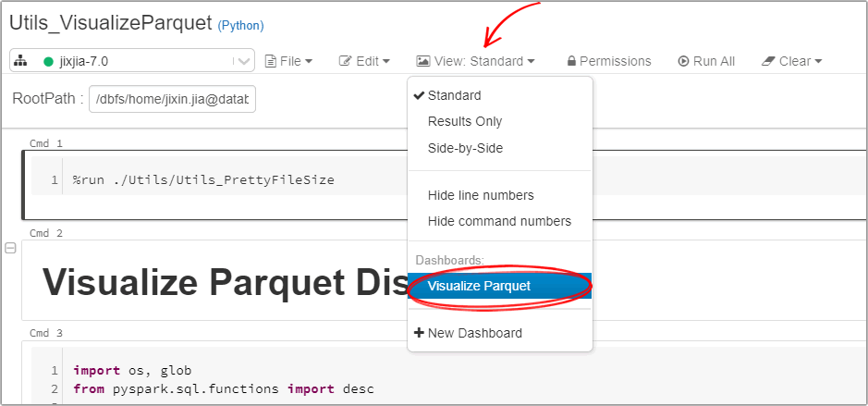Click the jixjia-7.0 cluster name

83,61
